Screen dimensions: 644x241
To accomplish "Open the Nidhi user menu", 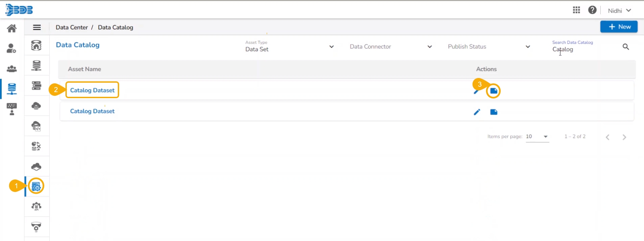I will point(619,11).
